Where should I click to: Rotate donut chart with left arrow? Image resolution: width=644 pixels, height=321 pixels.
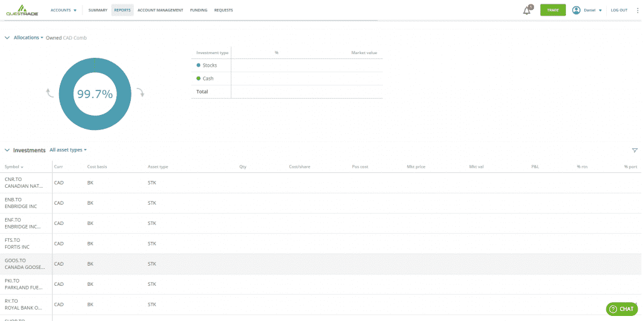[x=50, y=93]
